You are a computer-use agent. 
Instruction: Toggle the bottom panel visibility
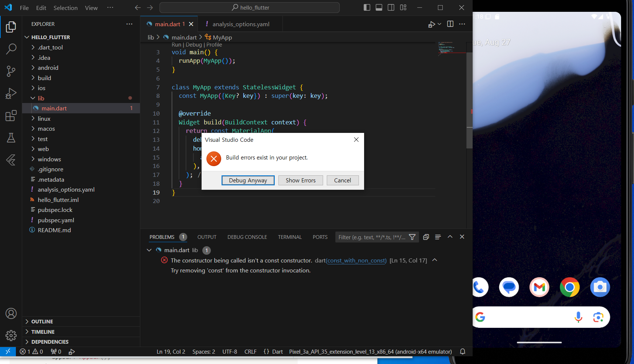(x=379, y=7)
